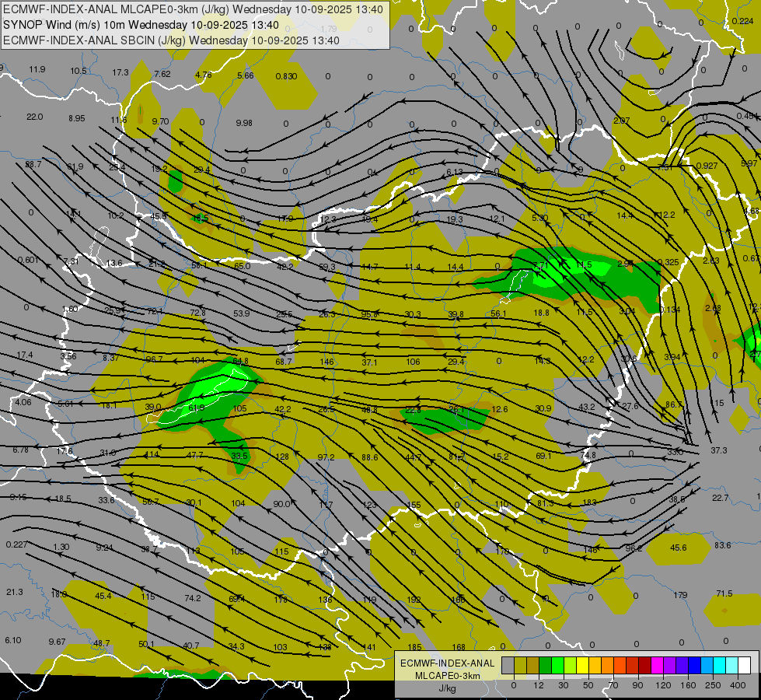Click the map value 96.7
The image size is (761, 700).
pos(155,359)
